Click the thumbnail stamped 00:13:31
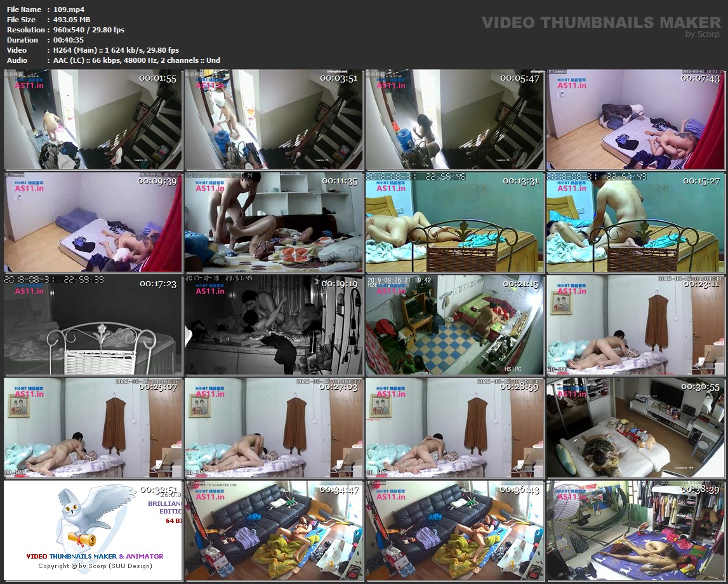Image resolution: width=728 pixels, height=584 pixels. 454,222
